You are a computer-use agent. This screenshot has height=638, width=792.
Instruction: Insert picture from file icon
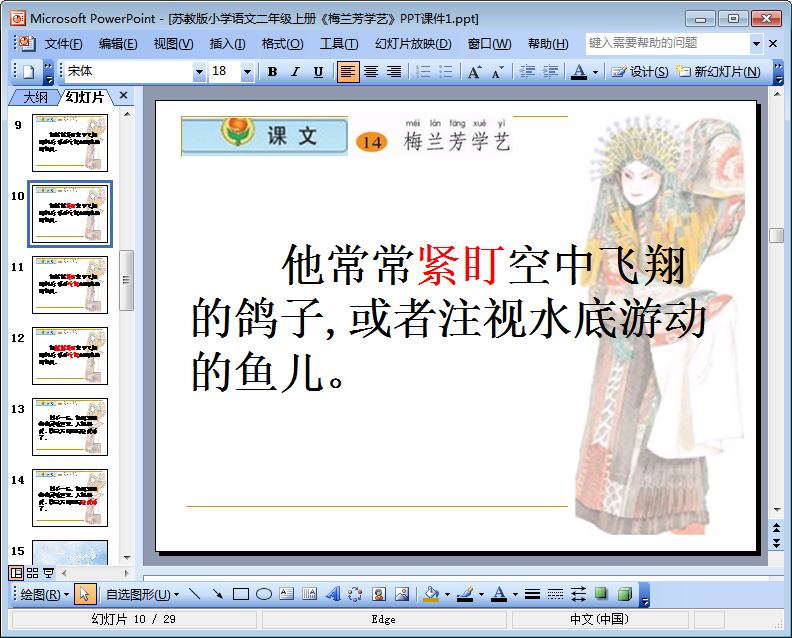402,594
